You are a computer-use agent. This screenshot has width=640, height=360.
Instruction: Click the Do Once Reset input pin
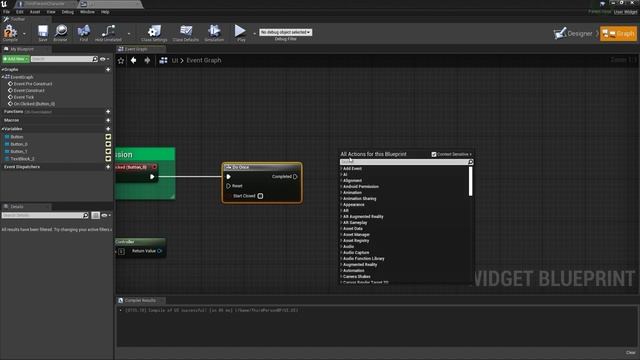(x=229, y=186)
